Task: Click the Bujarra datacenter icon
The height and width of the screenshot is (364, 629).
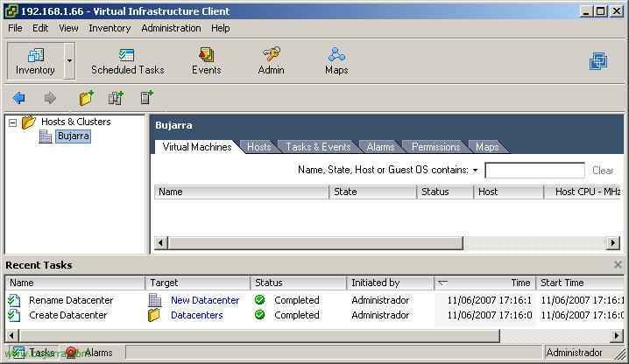Action: click(46, 136)
